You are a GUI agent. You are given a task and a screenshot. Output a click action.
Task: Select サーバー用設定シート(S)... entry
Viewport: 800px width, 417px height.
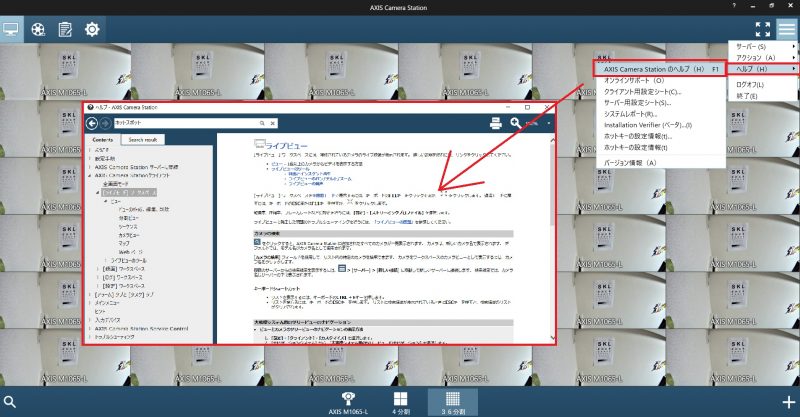[x=637, y=103]
